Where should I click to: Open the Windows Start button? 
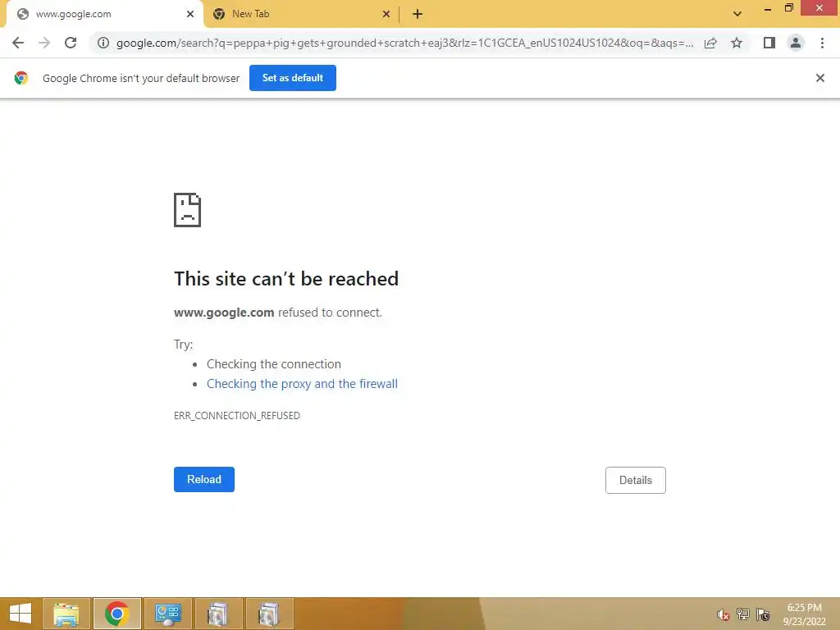tap(21, 614)
